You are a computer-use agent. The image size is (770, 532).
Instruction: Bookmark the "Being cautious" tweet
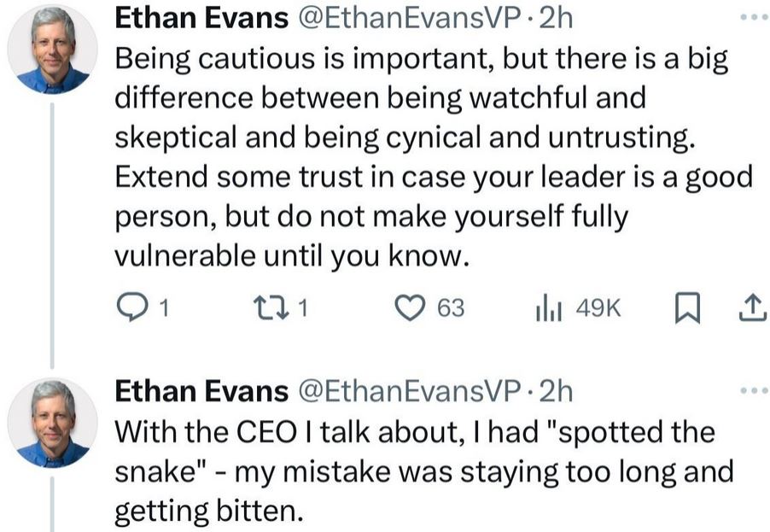(685, 307)
